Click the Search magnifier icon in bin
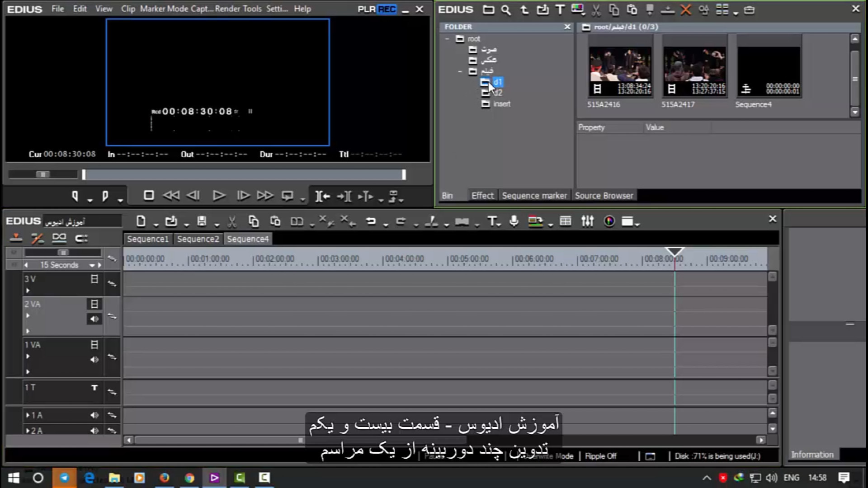 [506, 10]
